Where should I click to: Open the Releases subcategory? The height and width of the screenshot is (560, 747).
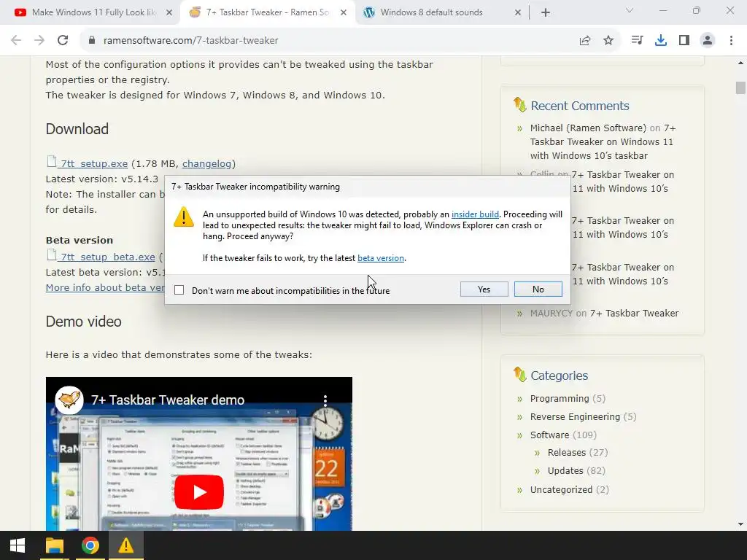(x=566, y=452)
